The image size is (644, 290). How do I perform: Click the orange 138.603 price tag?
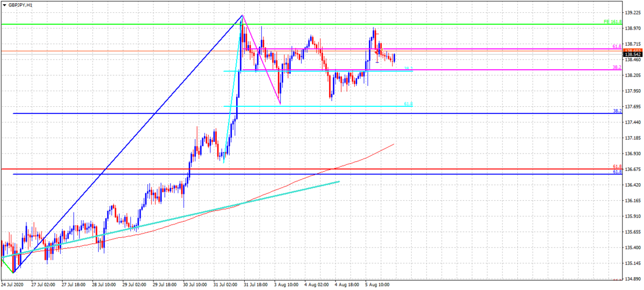(x=633, y=50)
